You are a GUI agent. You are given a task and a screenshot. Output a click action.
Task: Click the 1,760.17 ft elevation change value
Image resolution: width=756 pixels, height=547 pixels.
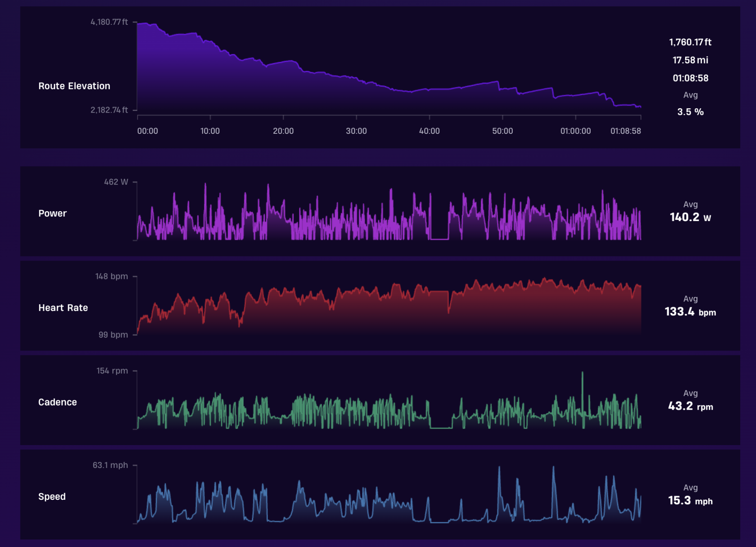tap(690, 42)
